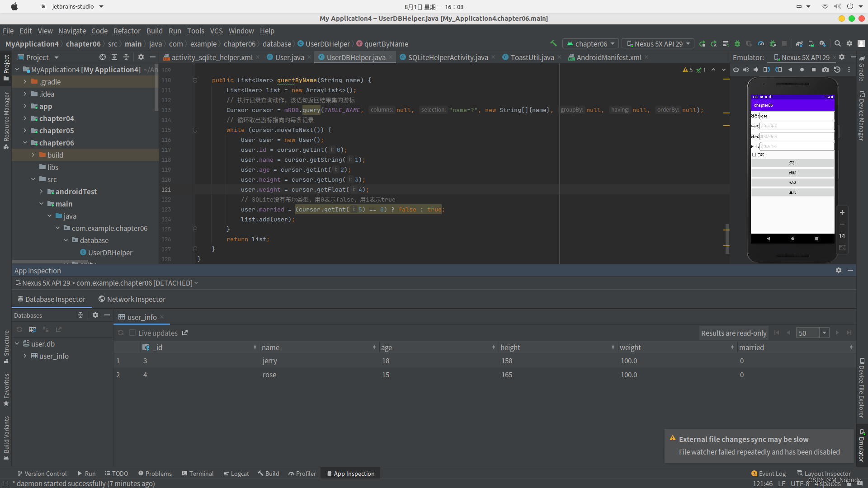Mute the emulator volume
Image resolution: width=868 pixels, height=488 pixels.
756,70
